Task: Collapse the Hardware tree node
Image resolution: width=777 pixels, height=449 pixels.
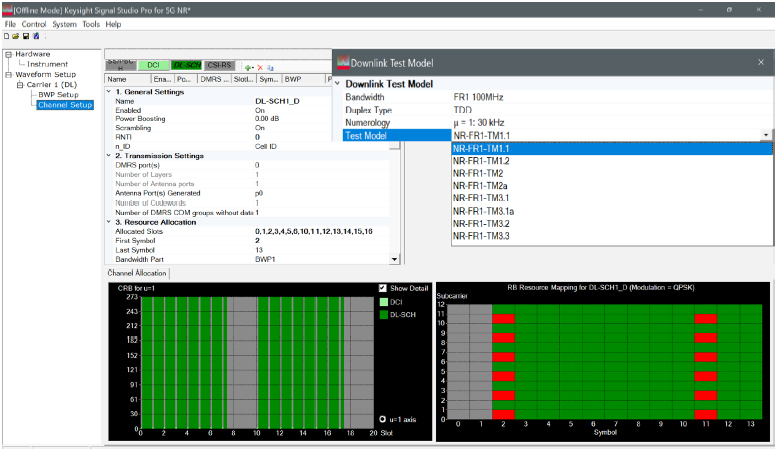Action: (x=8, y=54)
